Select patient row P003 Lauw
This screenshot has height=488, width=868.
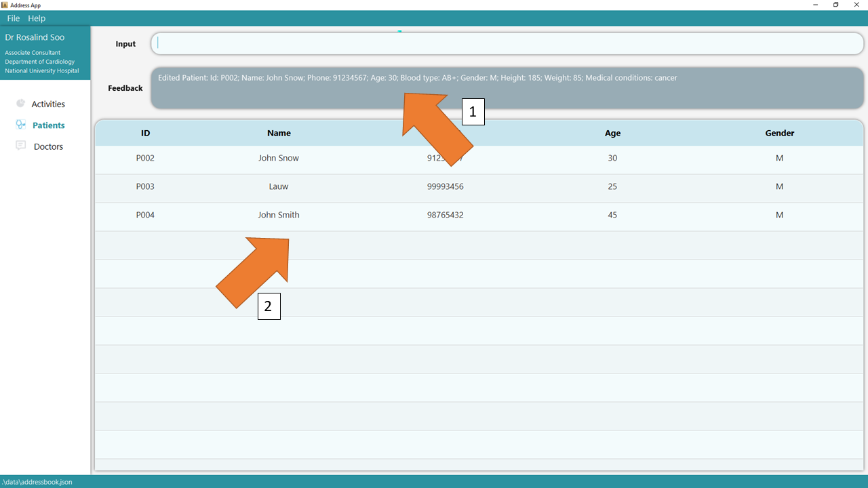coord(278,186)
